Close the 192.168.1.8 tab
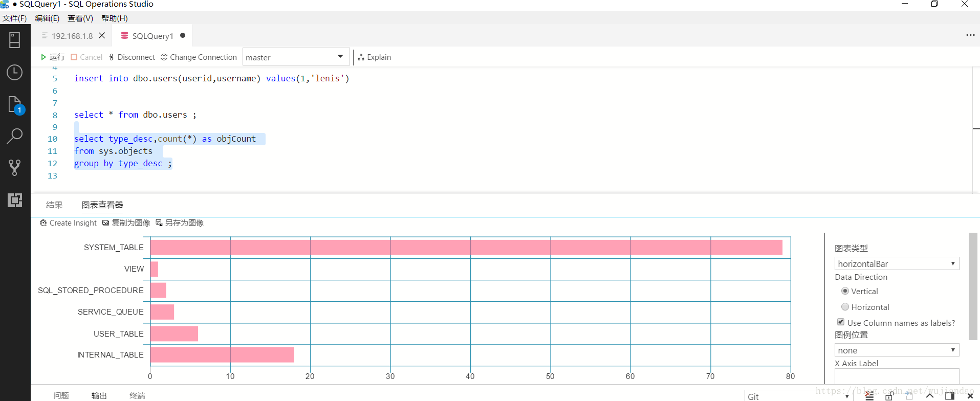Image resolution: width=980 pixels, height=401 pixels. 102,35
